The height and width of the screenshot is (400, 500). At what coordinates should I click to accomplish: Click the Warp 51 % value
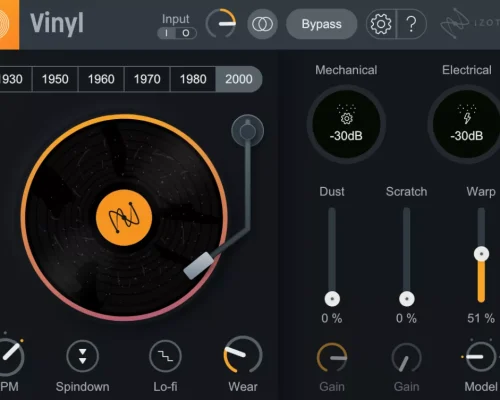click(x=481, y=318)
